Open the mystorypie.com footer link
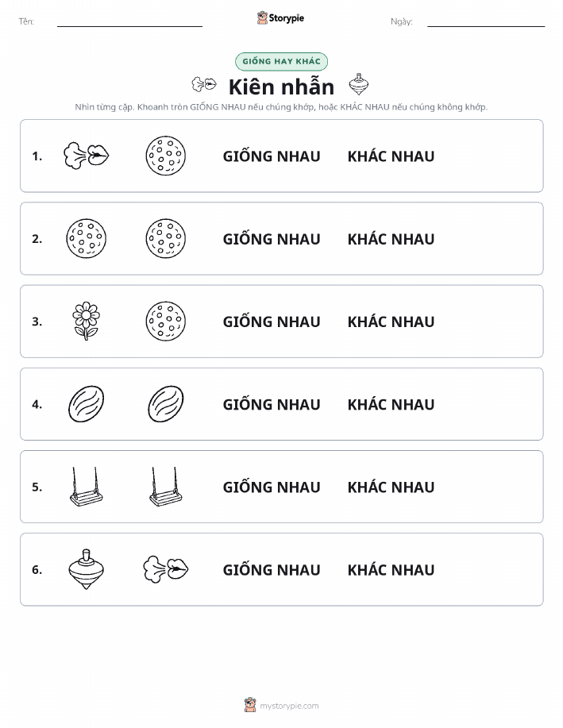 point(281,705)
